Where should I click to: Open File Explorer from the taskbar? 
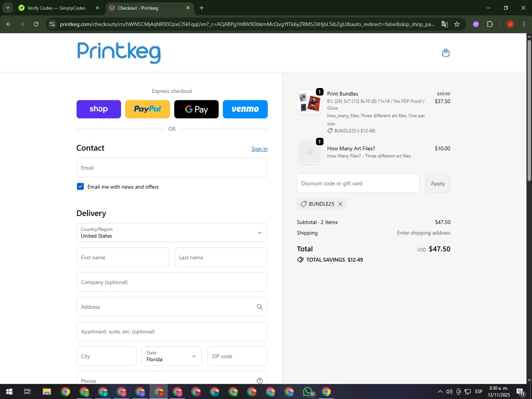pyautogui.click(x=47, y=392)
